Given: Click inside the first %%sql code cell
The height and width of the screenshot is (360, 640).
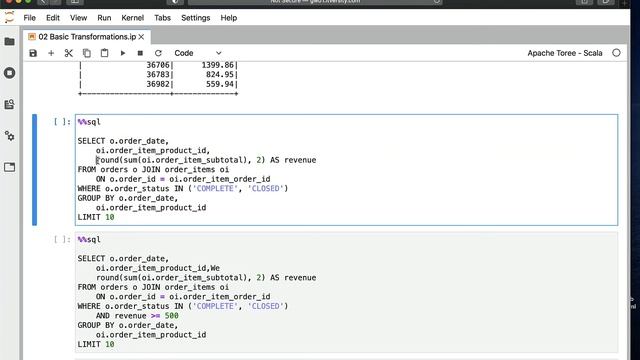Looking at the screenshot, I should (346, 170).
